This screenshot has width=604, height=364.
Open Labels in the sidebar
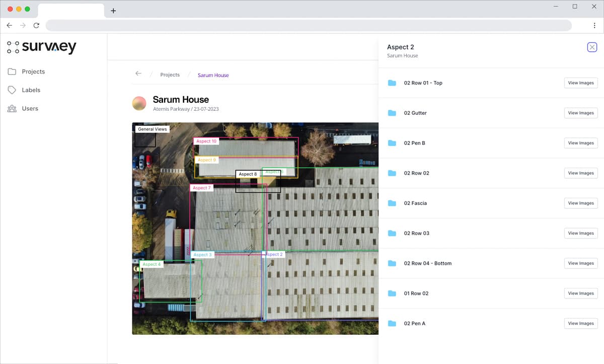point(31,90)
